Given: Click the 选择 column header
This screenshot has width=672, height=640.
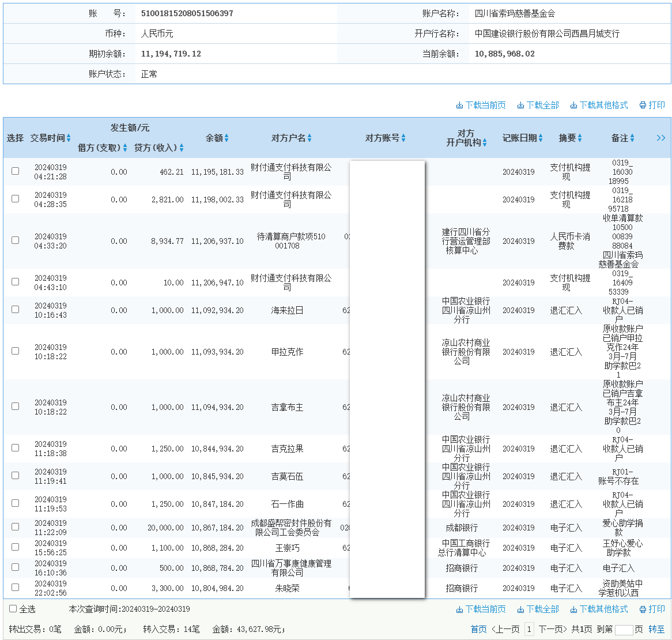Looking at the screenshot, I should (15, 138).
